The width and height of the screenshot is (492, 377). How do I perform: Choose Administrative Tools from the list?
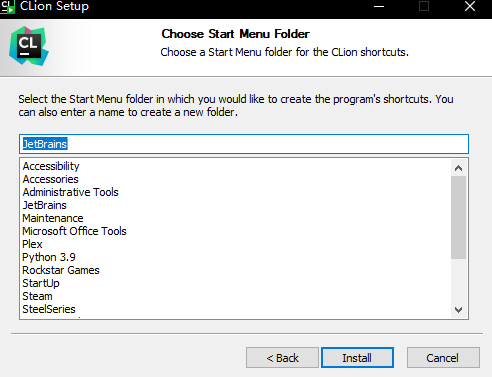[70, 192]
